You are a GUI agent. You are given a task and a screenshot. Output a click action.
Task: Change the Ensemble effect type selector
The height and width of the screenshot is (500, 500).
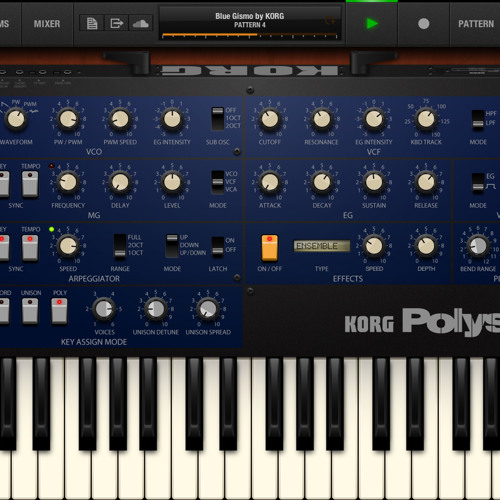point(322,246)
